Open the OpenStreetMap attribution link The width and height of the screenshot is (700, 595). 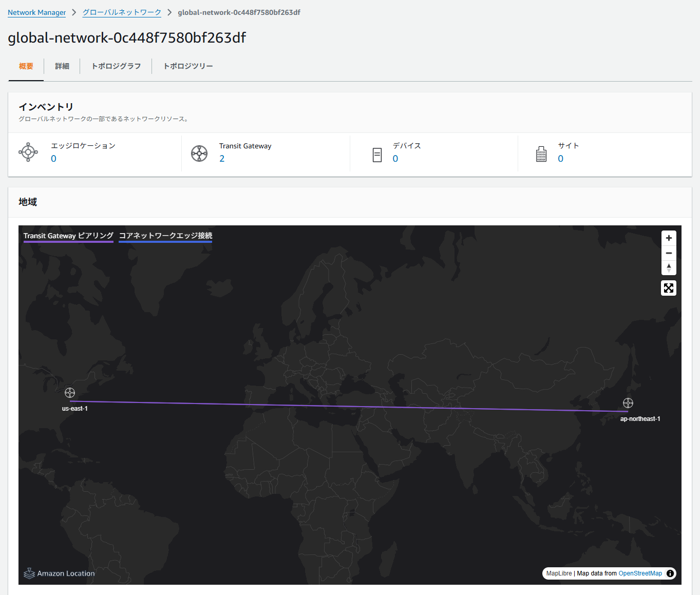(x=640, y=573)
